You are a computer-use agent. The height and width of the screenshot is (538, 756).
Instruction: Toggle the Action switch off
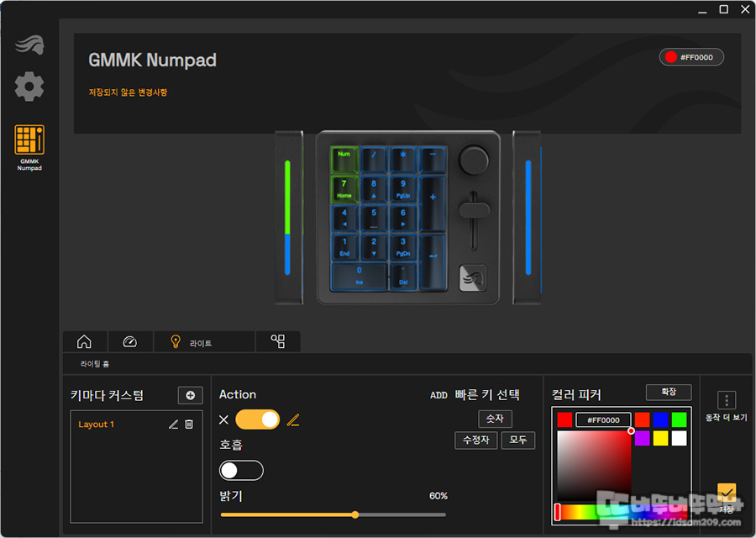258,419
